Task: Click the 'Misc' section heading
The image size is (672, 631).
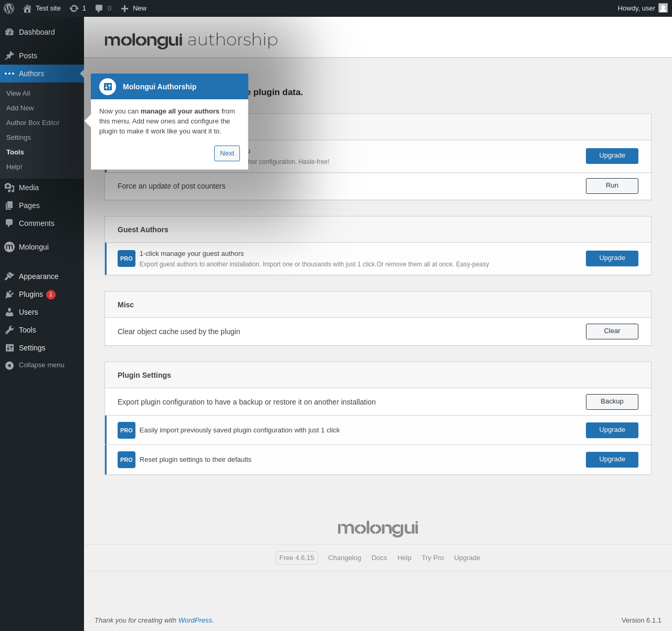Action: tap(125, 305)
